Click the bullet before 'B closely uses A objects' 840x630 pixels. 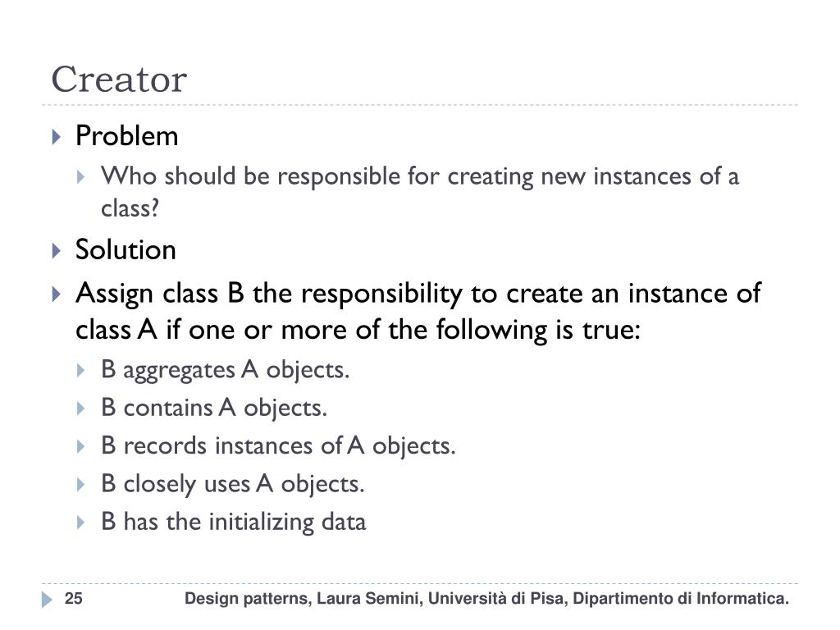pyautogui.click(x=81, y=485)
